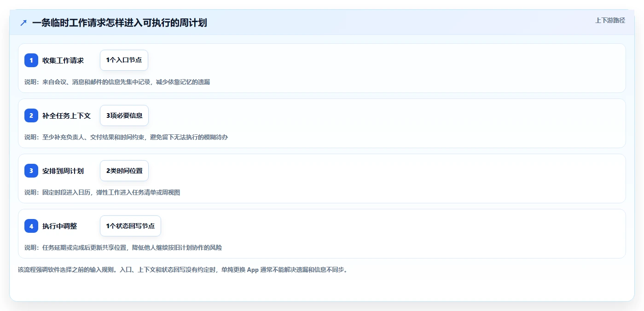
Task: Click the footer note starting 该流程强调软件选择
Action: (x=183, y=270)
